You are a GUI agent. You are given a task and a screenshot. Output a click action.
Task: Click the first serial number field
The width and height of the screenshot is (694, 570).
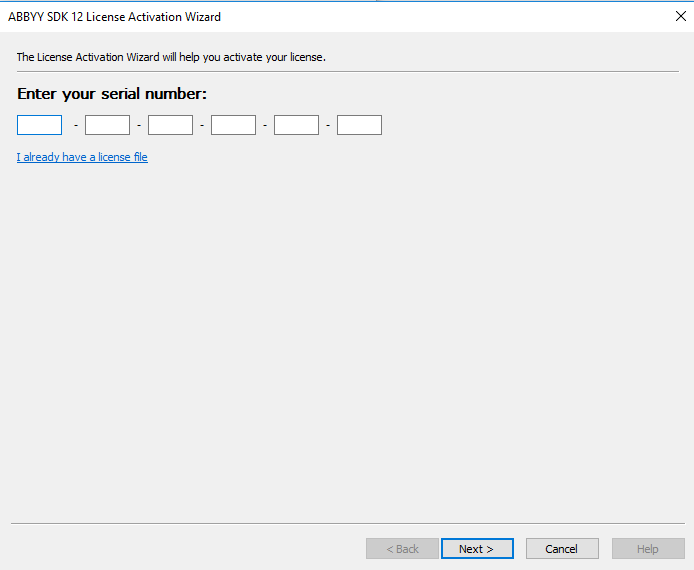click(x=39, y=125)
